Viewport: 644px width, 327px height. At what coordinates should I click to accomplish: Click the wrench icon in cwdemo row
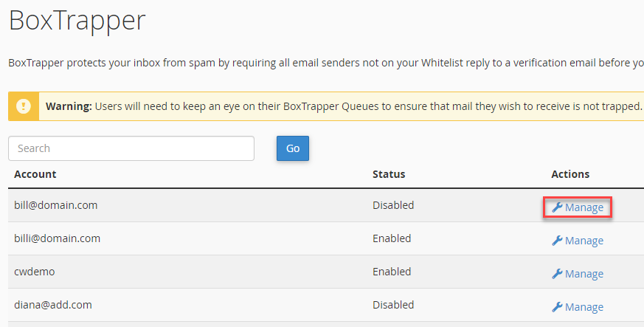pyautogui.click(x=558, y=274)
